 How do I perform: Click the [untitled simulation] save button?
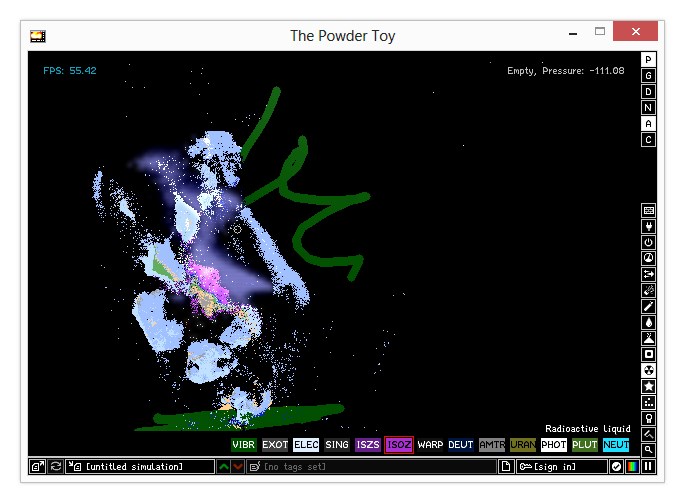[x=140, y=467]
